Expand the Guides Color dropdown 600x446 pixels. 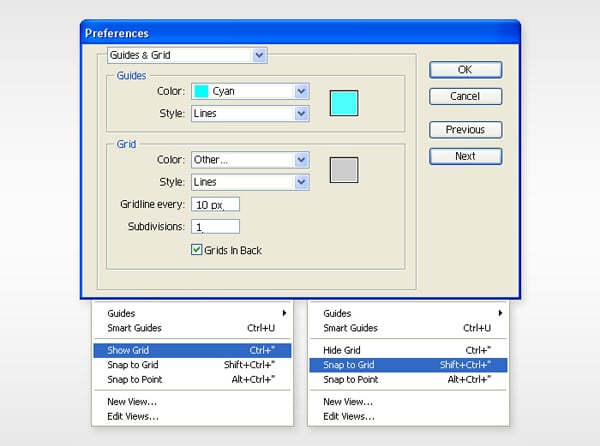coord(301,91)
